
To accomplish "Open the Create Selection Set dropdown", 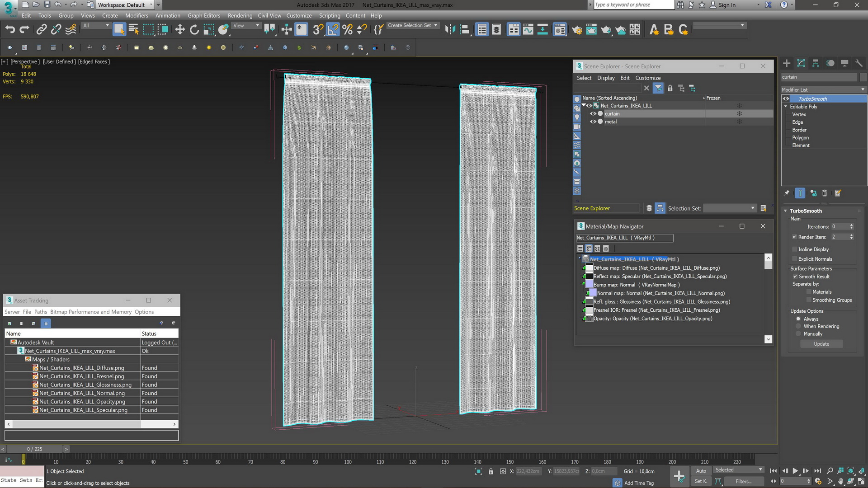I will click(436, 25).
